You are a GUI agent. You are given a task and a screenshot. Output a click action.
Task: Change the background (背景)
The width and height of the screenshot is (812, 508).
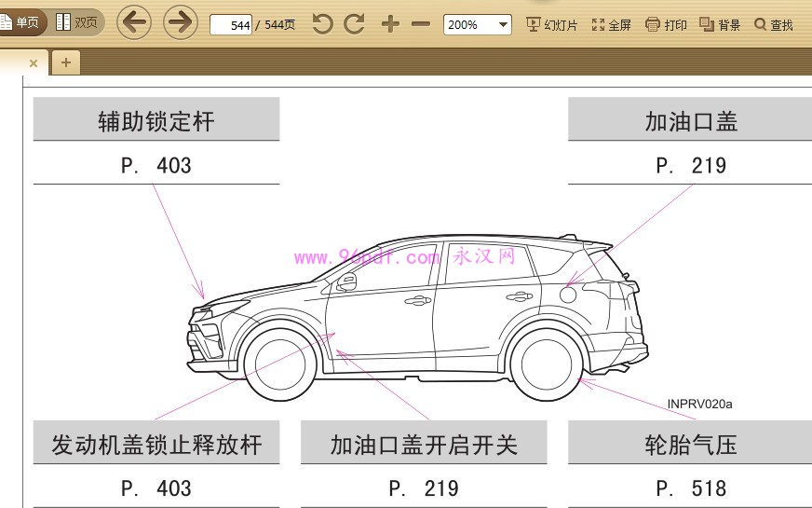point(720,24)
